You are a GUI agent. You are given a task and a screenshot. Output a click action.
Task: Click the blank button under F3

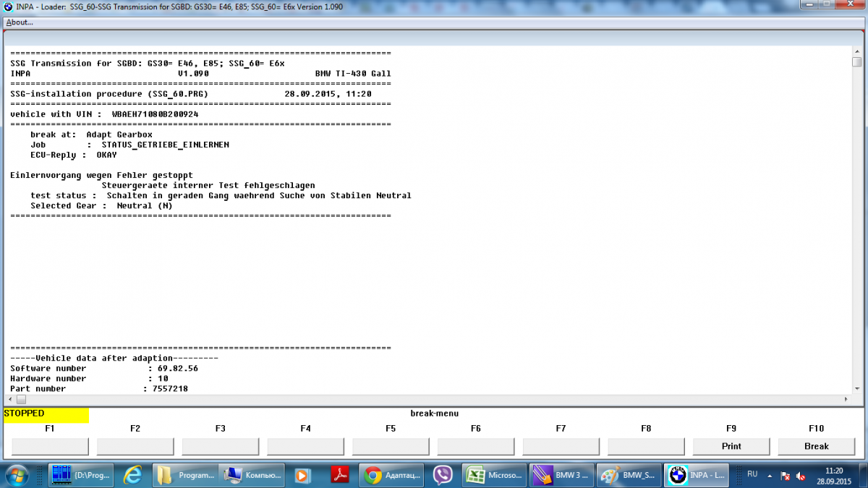[220, 446]
